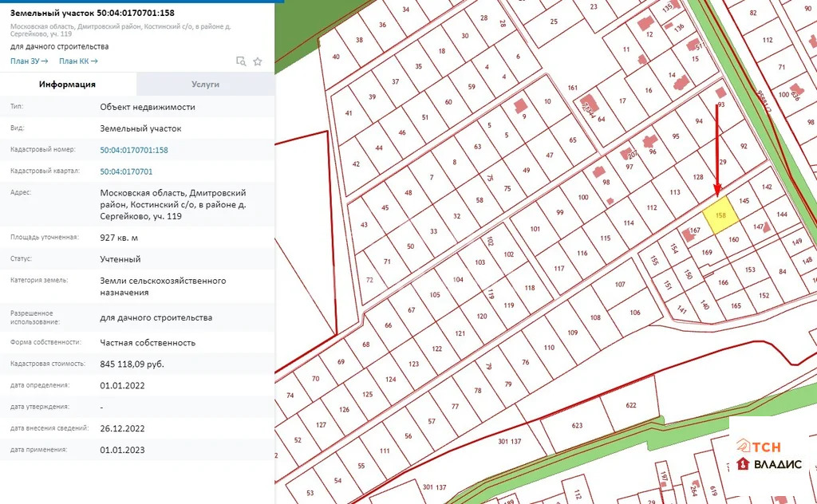Add parcel to favorites with star icon
Screen dimensions: 817x504
click(x=258, y=61)
